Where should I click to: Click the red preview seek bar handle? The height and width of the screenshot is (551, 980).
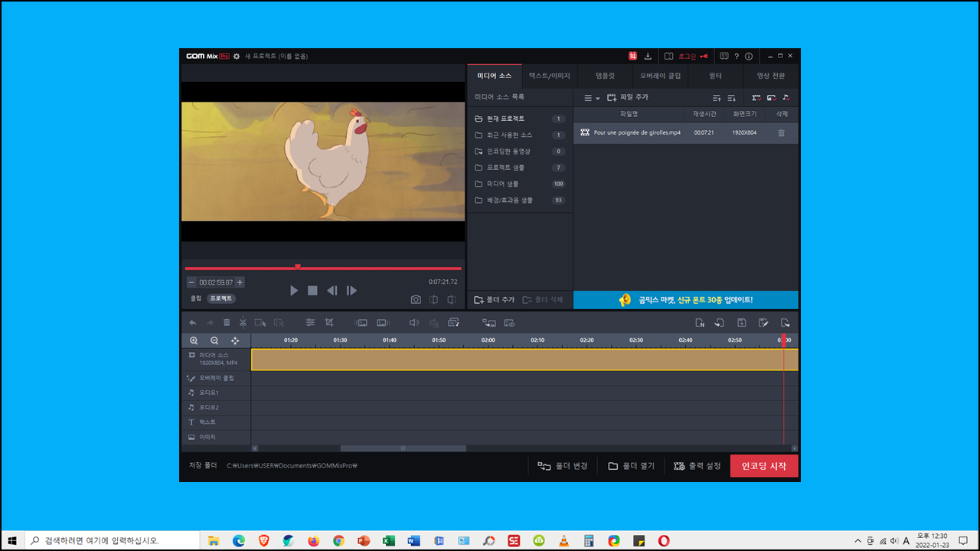point(297,267)
